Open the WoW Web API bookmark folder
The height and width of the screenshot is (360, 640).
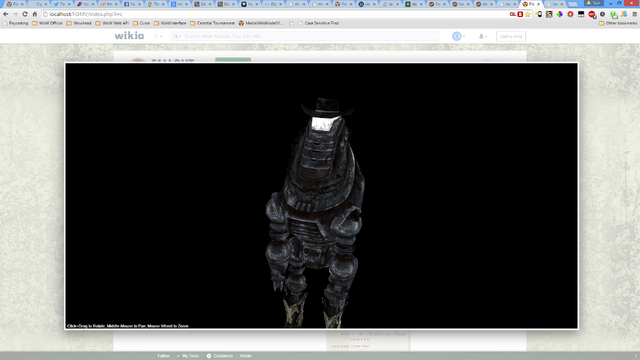112,23
